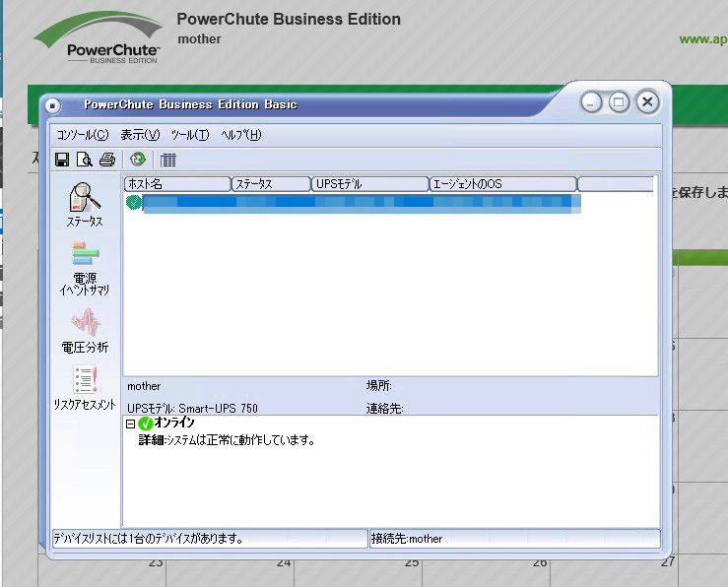Close the PowerChute Basic window
728x587 pixels.
tap(647, 101)
